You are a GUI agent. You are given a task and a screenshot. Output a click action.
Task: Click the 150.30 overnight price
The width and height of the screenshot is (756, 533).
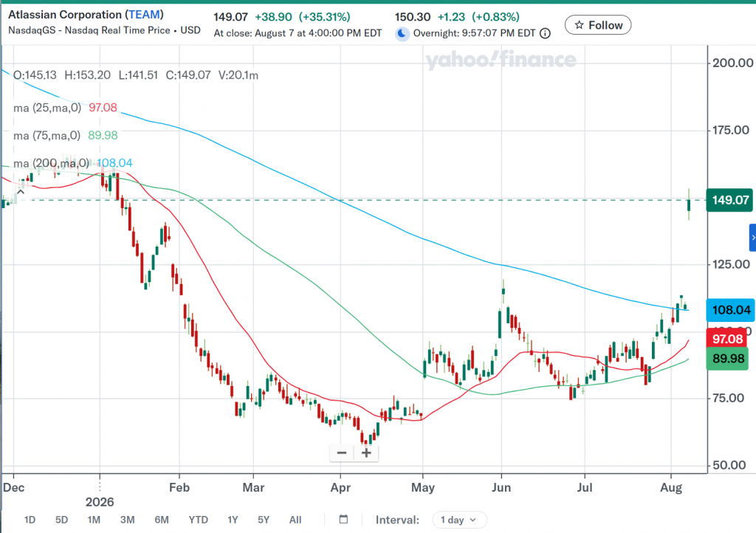click(413, 17)
